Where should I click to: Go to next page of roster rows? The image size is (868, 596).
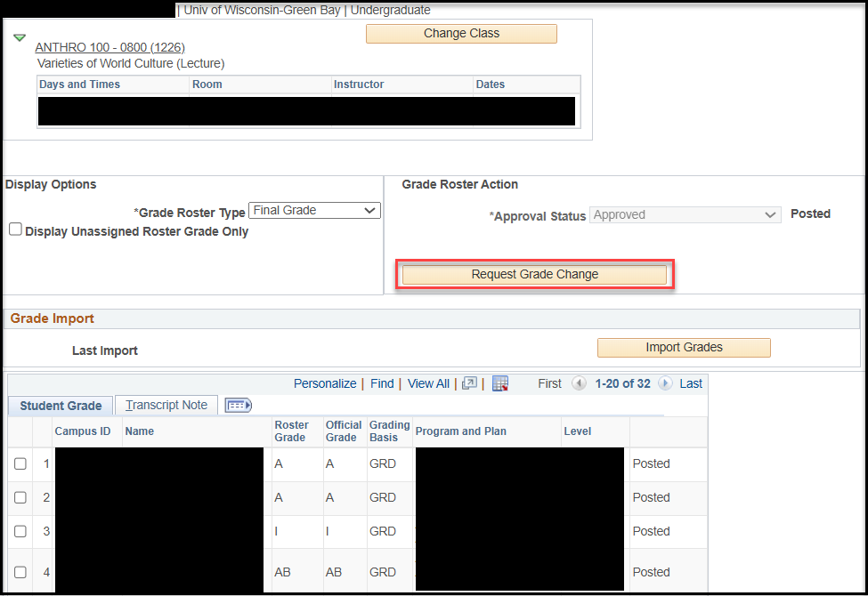665,383
